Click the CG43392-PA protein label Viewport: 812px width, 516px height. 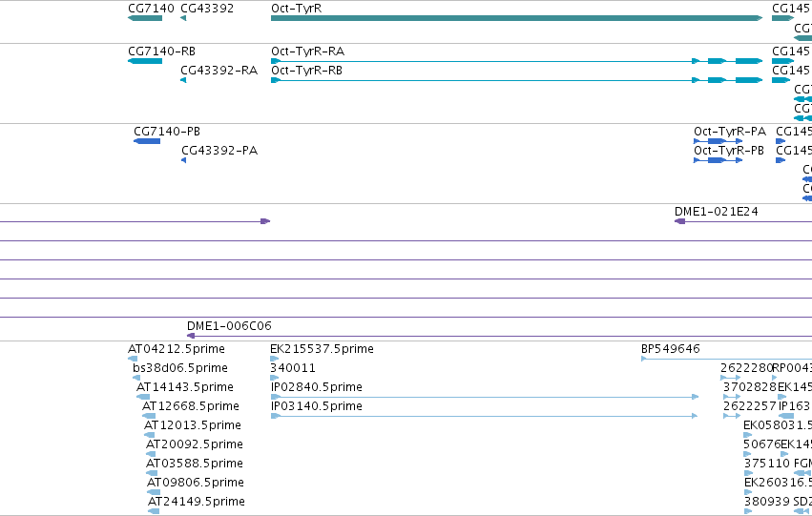point(219,151)
